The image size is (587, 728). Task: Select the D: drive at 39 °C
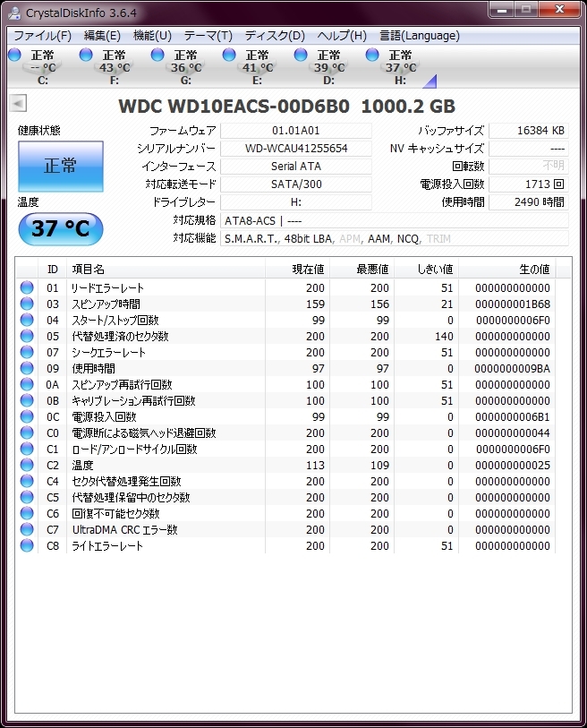click(x=328, y=67)
